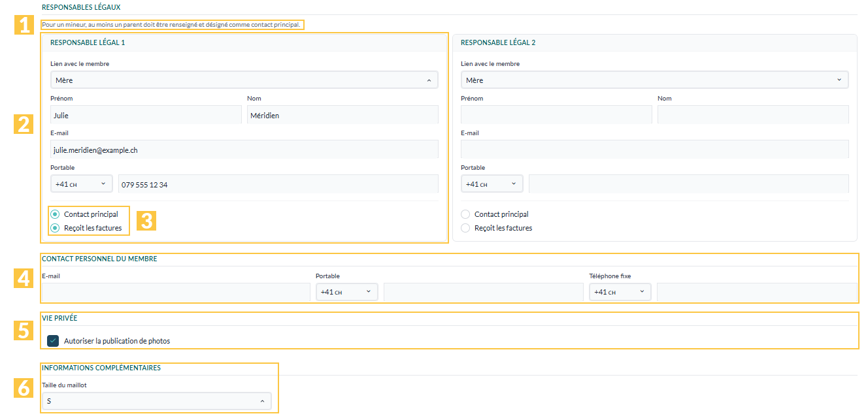868x418 pixels.
Task: Click the note 'Pour un mineur, au moins un parent…'
Action: point(172,25)
